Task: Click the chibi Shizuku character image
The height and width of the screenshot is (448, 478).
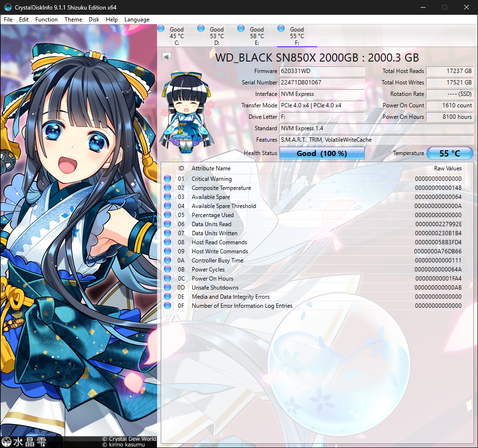Action: point(187,113)
